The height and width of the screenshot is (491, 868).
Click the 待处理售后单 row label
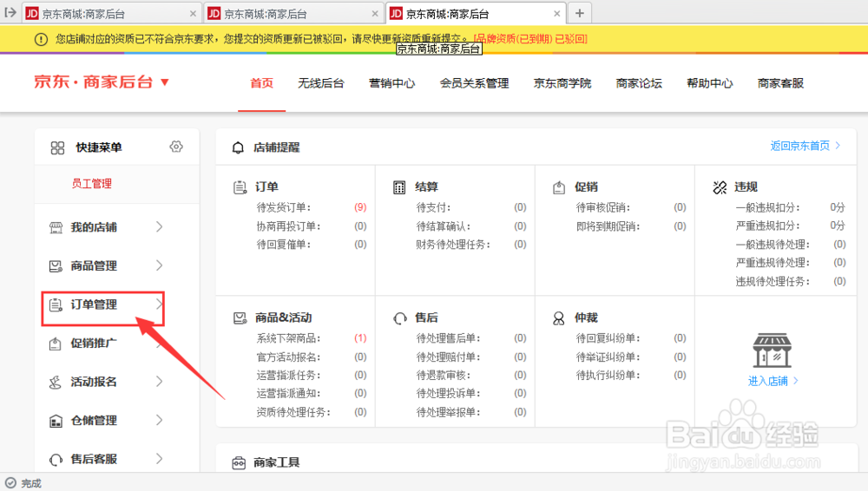click(448, 338)
